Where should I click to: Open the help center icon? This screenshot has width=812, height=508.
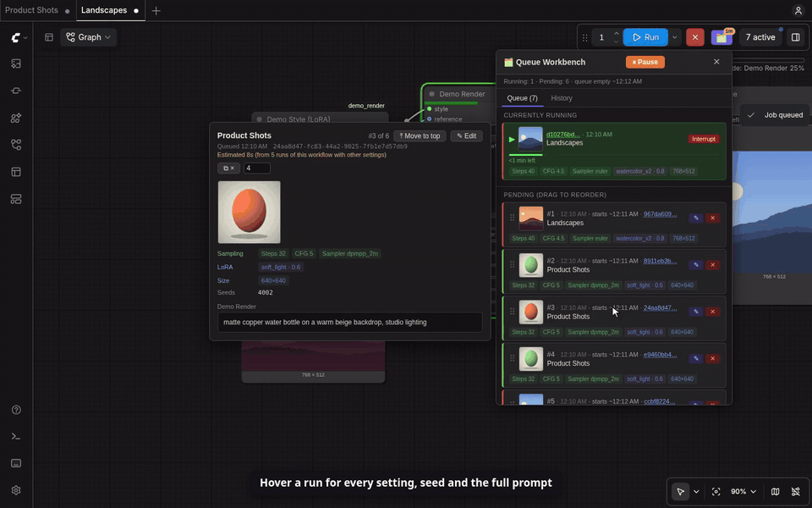coord(16,410)
